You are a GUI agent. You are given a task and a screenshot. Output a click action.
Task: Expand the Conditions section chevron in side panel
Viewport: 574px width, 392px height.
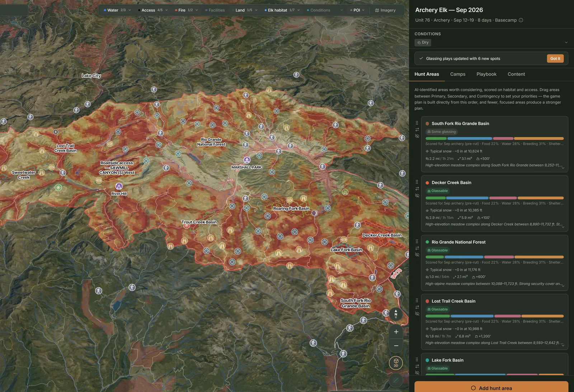coord(566,42)
